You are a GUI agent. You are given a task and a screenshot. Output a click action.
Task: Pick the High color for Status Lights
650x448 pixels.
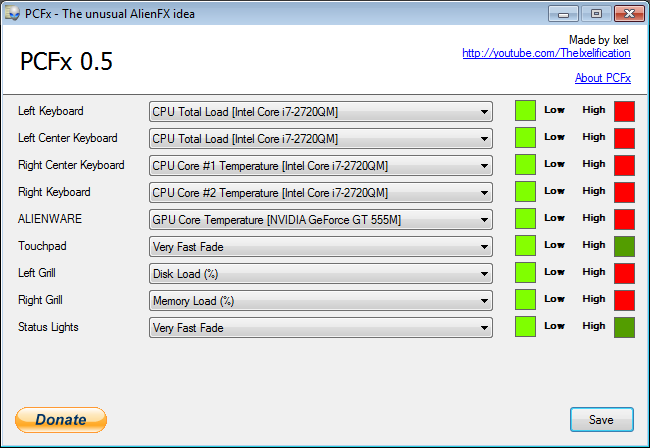point(624,327)
